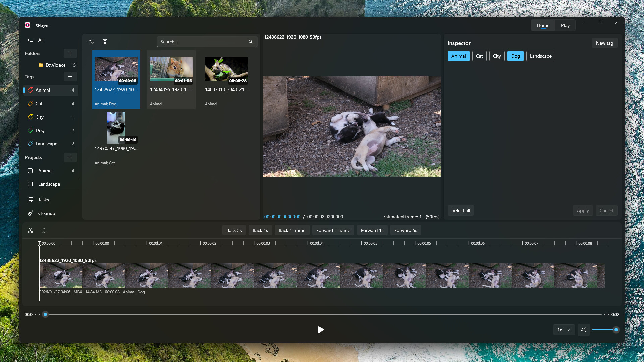Deselect the Dog tag in Inspector
Viewport: 644px width, 362px height.
515,56
